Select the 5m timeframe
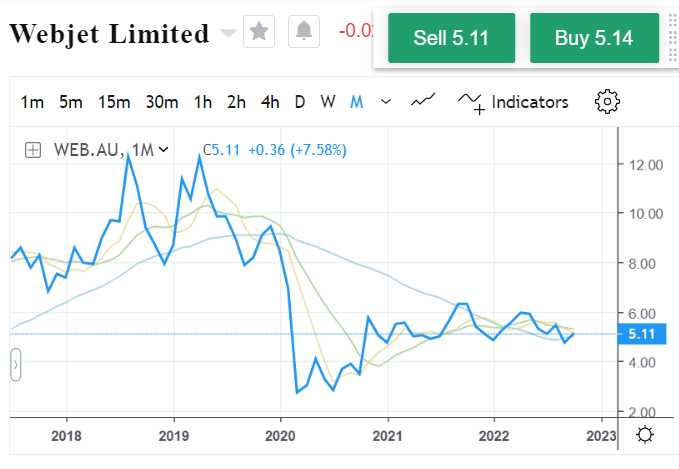 coord(71,103)
